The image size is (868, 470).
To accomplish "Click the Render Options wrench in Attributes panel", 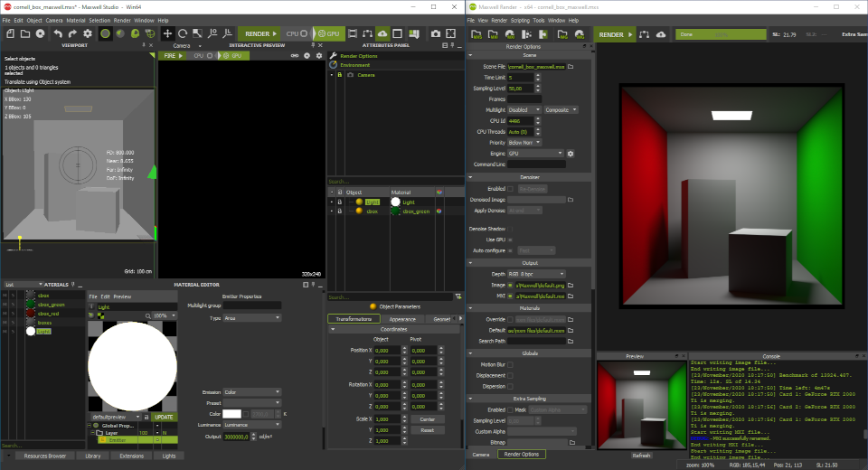I will [x=334, y=56].
